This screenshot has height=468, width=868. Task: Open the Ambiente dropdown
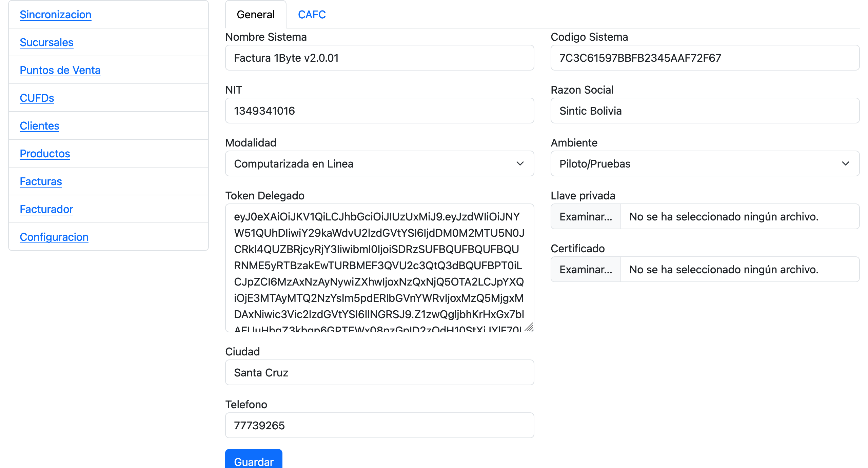tap(705, 164)
